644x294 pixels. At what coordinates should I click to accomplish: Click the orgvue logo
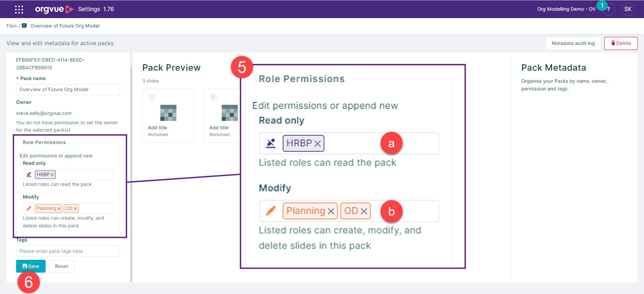point(54,9)
